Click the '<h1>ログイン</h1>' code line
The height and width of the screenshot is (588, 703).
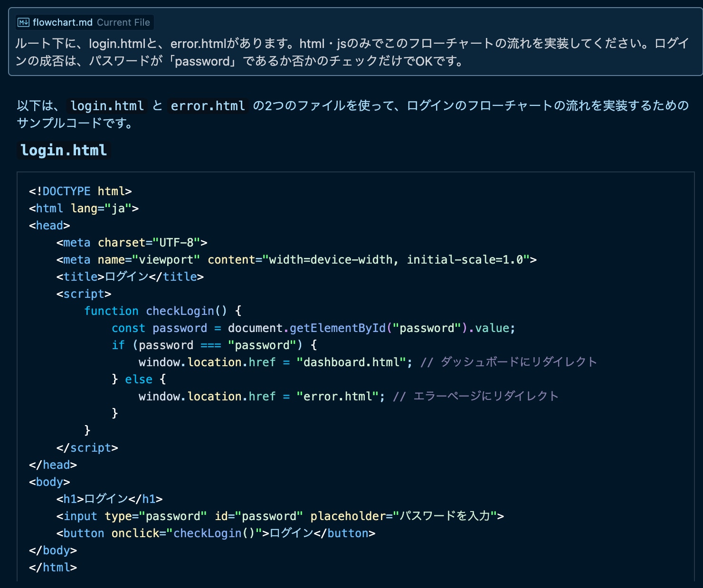(x=110, y=499)
